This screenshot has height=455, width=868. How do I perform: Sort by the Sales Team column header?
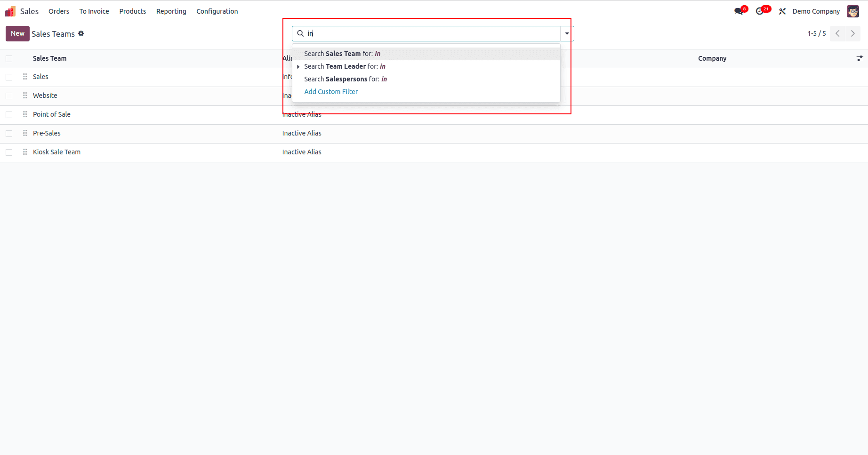(49, 58)
